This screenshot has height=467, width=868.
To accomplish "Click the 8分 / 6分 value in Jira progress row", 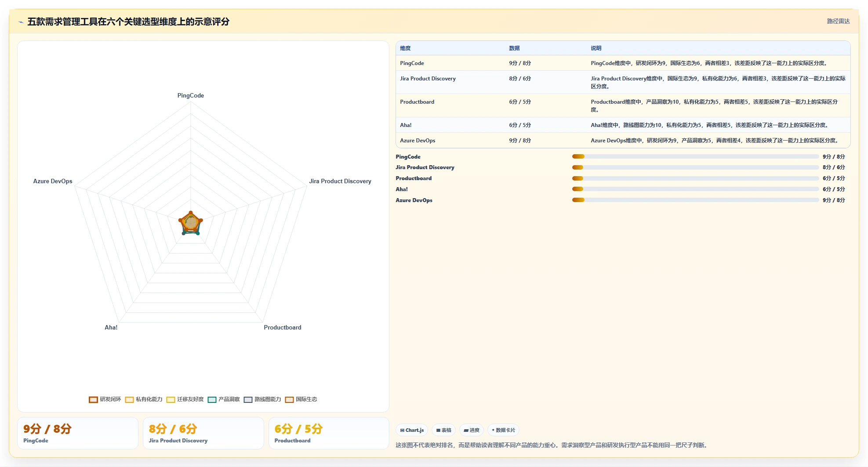I will [834, 167].
